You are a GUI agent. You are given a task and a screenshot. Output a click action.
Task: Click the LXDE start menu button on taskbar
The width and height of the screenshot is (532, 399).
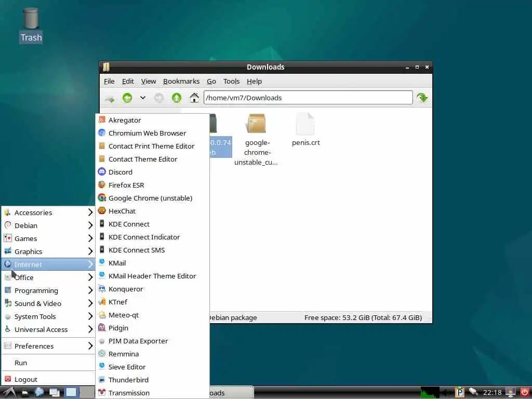coord(9,393)
